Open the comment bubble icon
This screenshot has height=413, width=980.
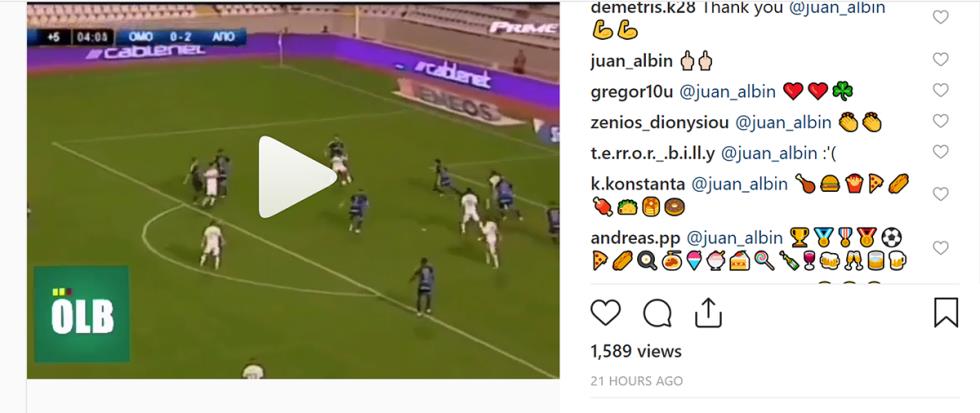click(x=658, y=313)
